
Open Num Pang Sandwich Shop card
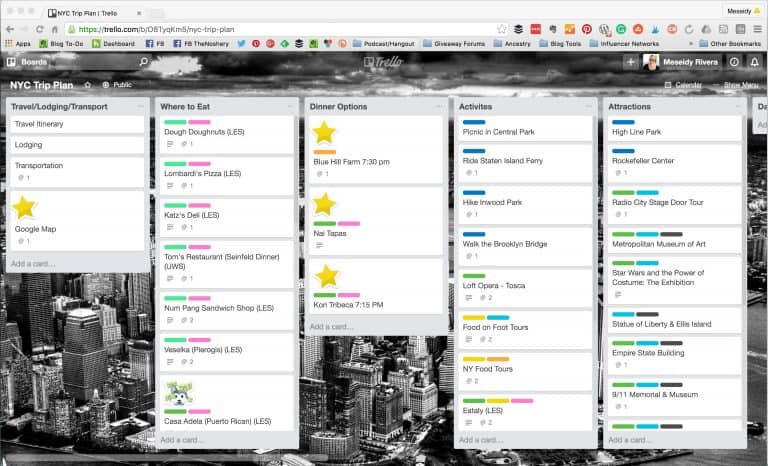pyautogui.click(x=227, y=311)
